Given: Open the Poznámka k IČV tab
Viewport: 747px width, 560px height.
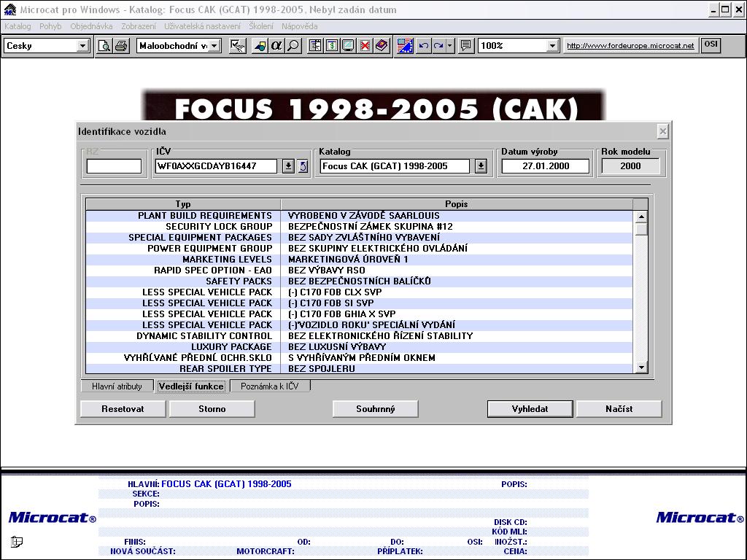Looking at the screenshot, I should point(269,386).
